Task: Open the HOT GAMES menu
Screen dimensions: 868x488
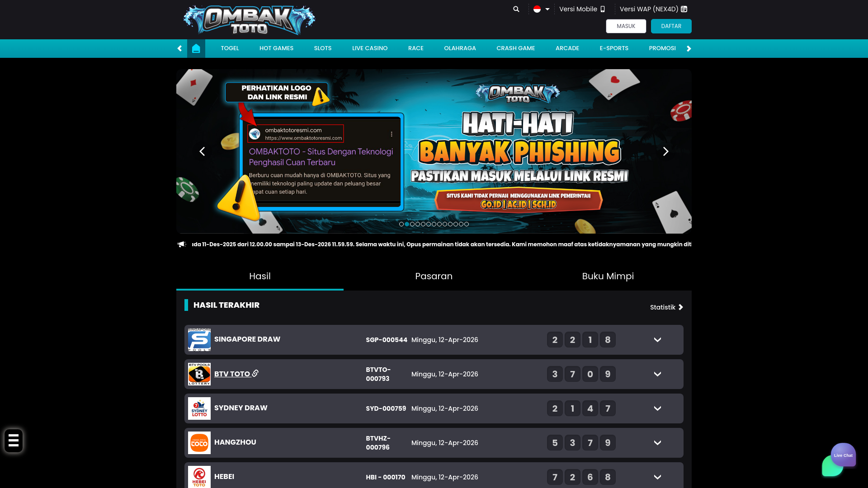Action: [276, 48]
